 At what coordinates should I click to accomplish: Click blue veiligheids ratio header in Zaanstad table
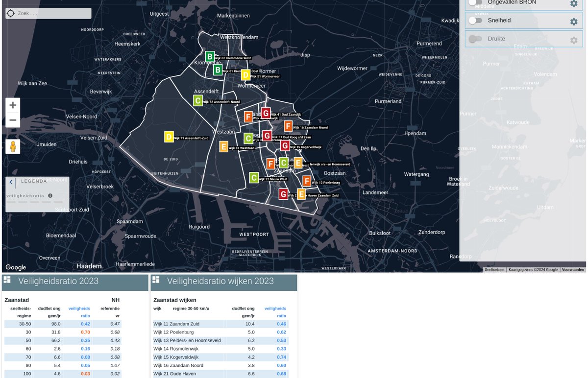point(79,312)
